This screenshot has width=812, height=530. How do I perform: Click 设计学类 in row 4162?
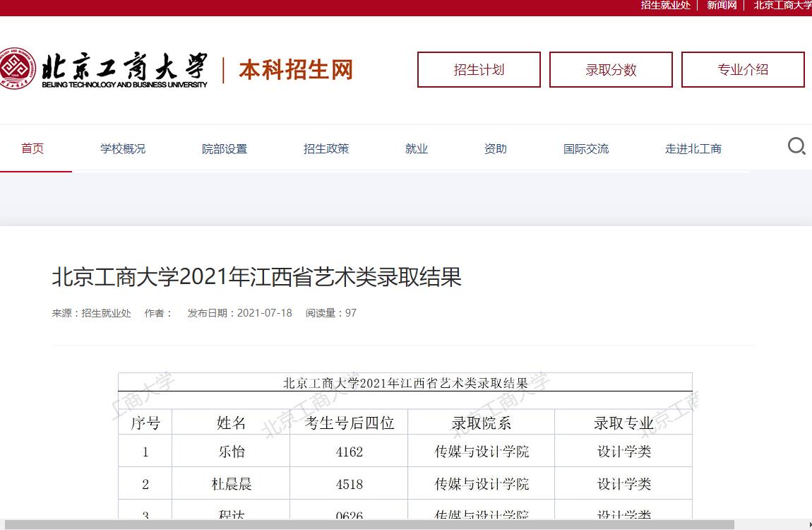pyautogui.click(x=624, y=452)
